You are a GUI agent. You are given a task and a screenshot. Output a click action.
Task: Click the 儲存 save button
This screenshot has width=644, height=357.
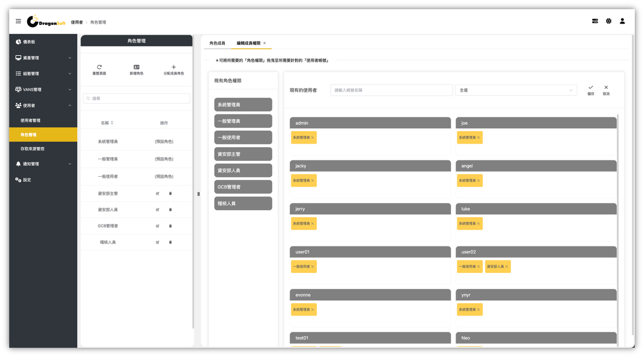click(591, 90)
